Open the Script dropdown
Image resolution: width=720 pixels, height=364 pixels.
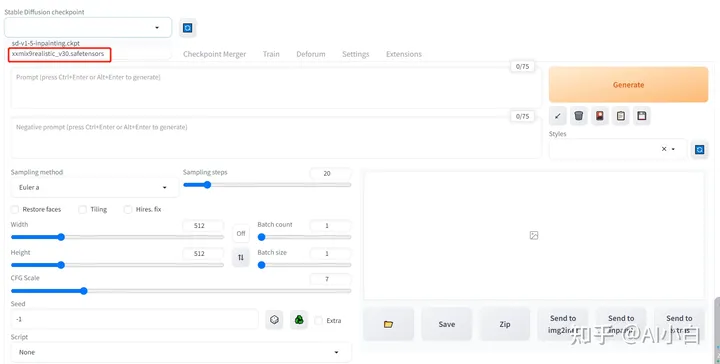click(181, 352)
